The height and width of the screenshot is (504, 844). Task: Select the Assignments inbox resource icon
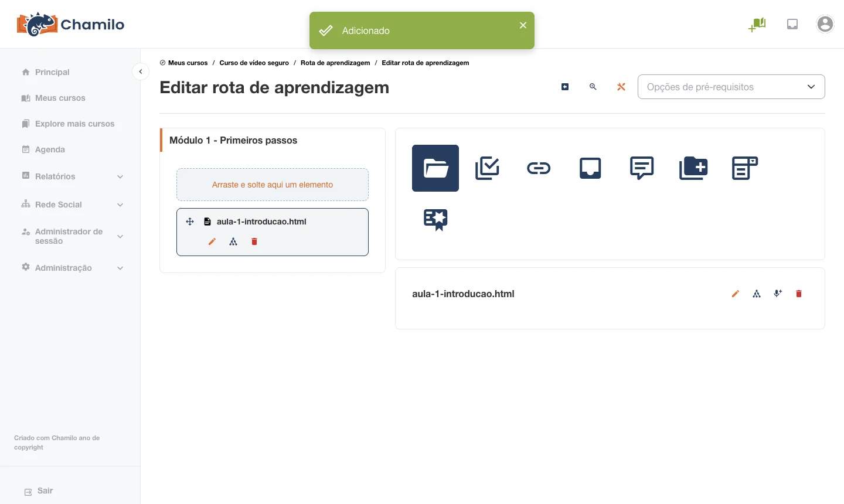coord(590,168)
